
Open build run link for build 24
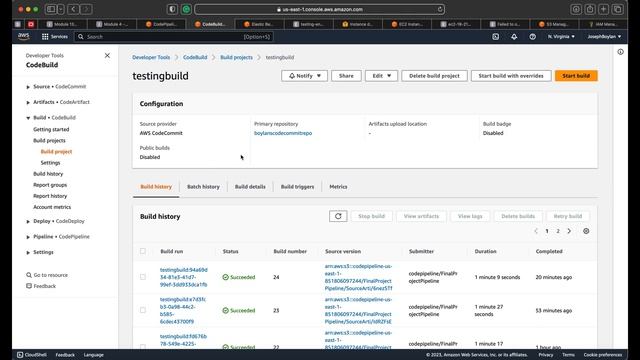click(x=184, y=277)
